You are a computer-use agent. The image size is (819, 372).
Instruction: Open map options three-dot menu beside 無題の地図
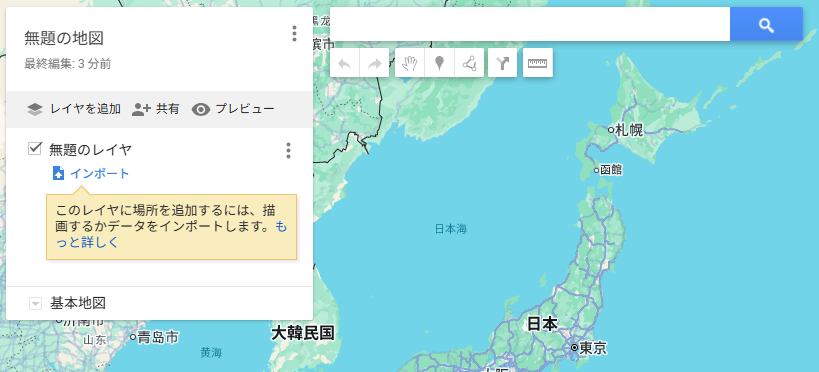click(294, 33)
